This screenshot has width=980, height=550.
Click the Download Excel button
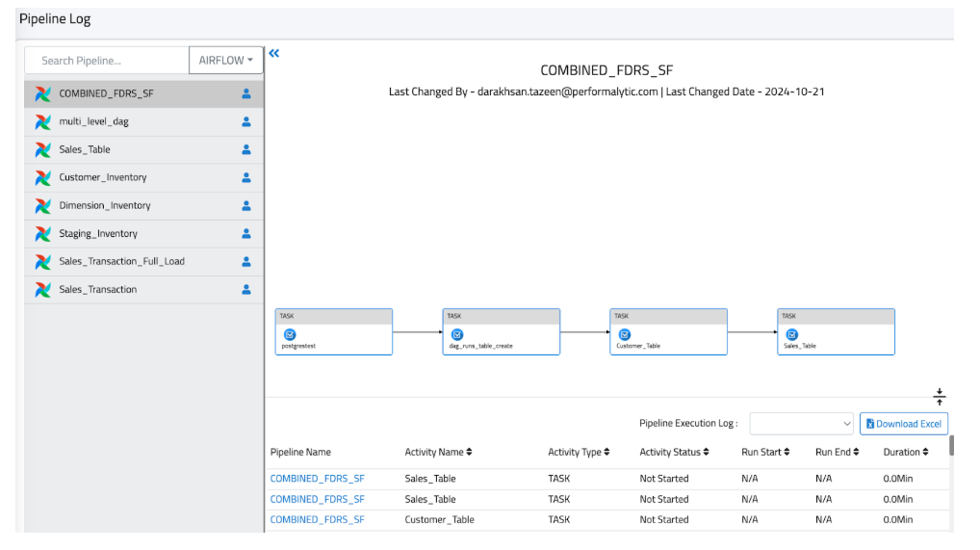(x=904, y=424)
